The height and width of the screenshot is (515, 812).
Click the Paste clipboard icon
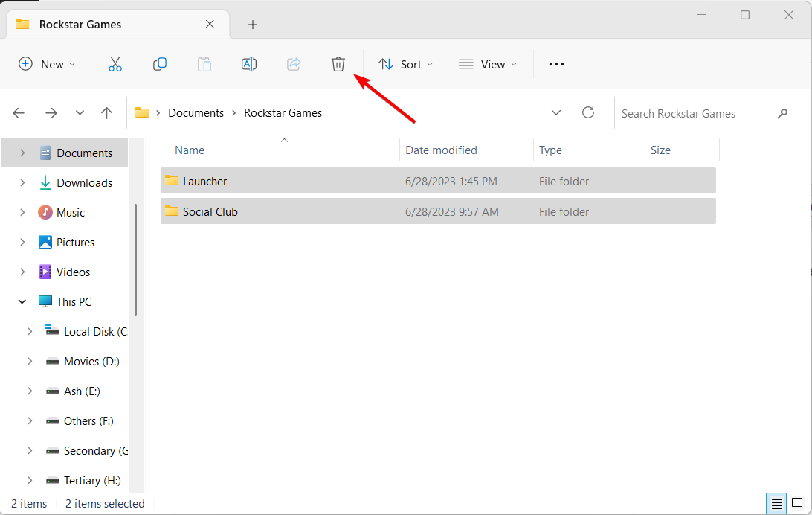[204, 64]
